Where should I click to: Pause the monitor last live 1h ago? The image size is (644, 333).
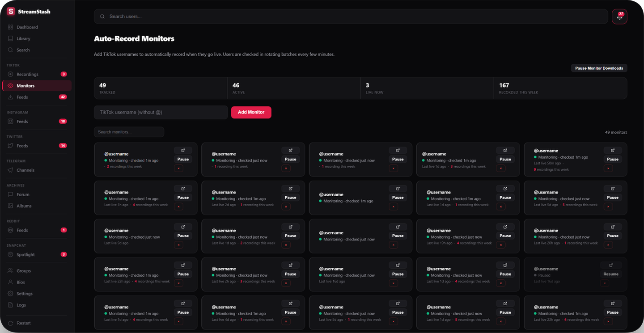click(x=183, y=198)
